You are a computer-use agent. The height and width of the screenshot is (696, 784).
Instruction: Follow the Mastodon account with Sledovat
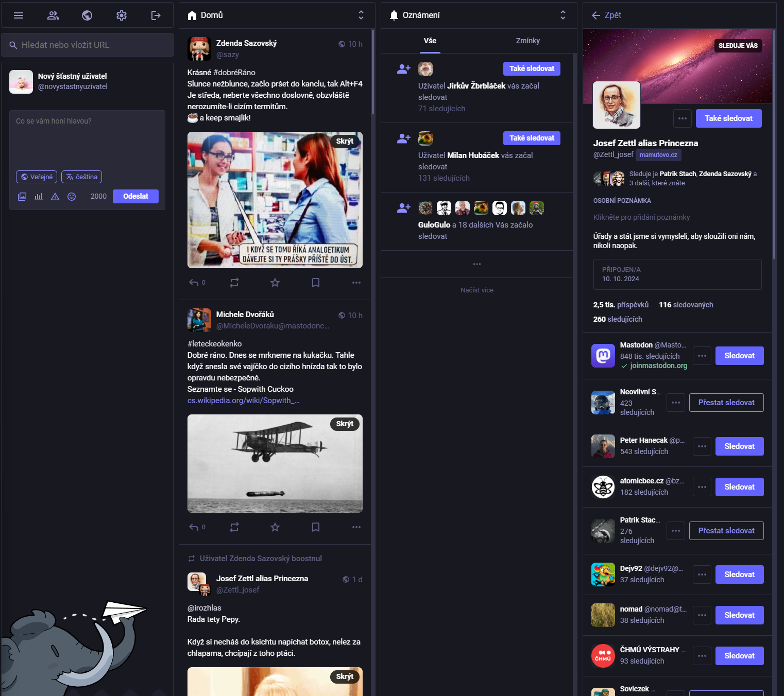point(739,356)
